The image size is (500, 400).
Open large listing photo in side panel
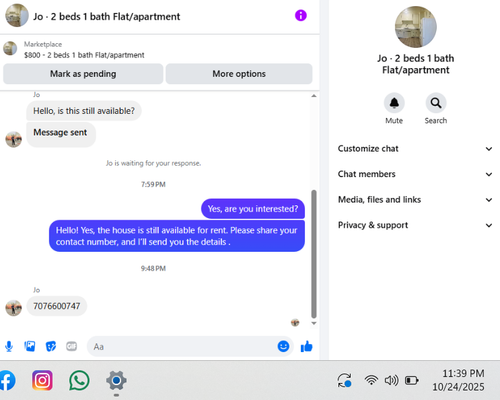(x=416, y=27)
